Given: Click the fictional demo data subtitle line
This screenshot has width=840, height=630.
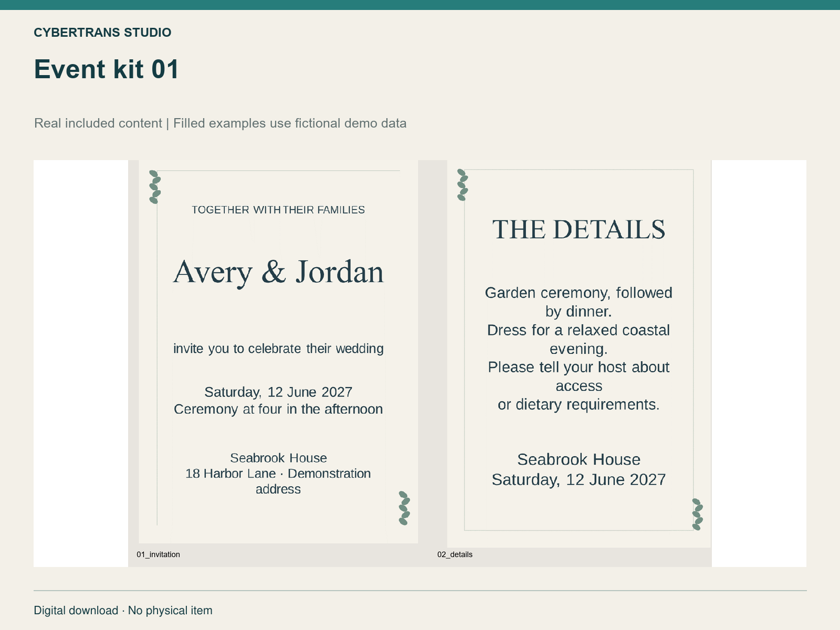Looking at the screenshot, I should (x=220, y=123).
